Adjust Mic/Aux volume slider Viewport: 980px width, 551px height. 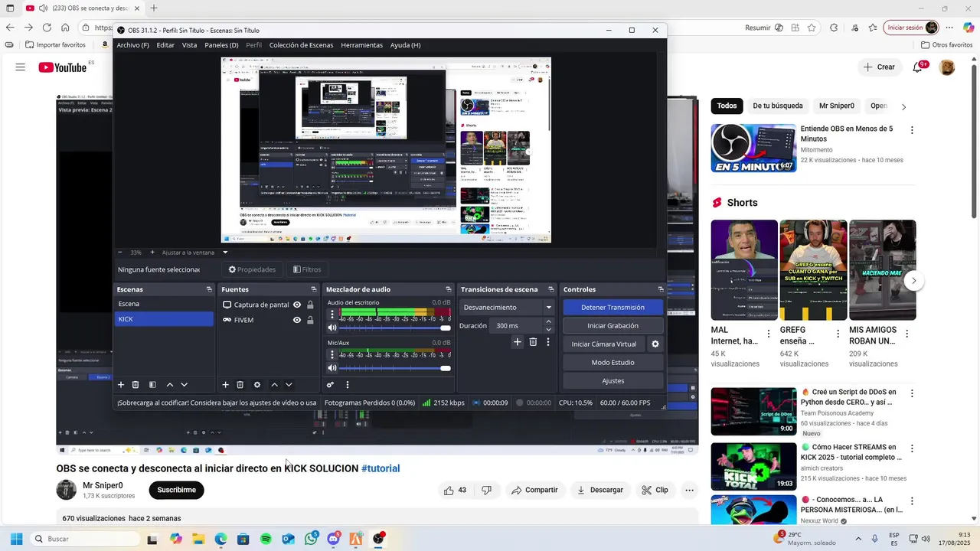pos(395,368)
